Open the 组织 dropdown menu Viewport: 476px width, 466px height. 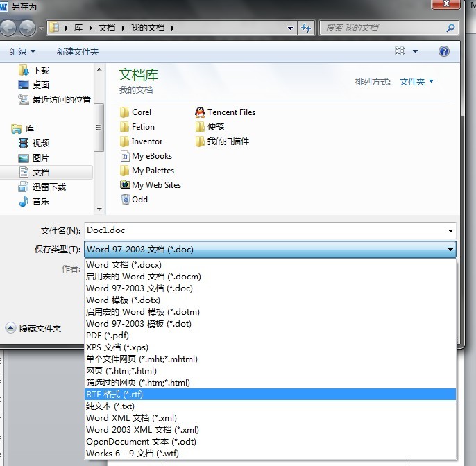pos(22,51)
